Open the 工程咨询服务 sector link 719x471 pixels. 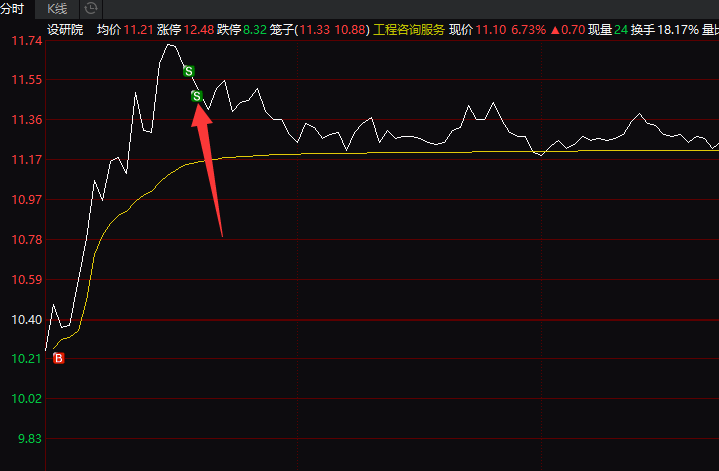point(409,30)
